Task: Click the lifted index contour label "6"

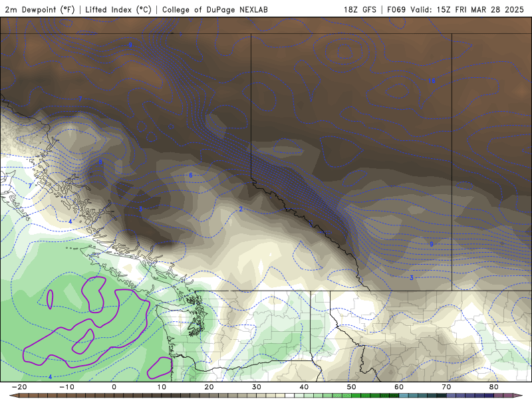Action: click(191, 175)
